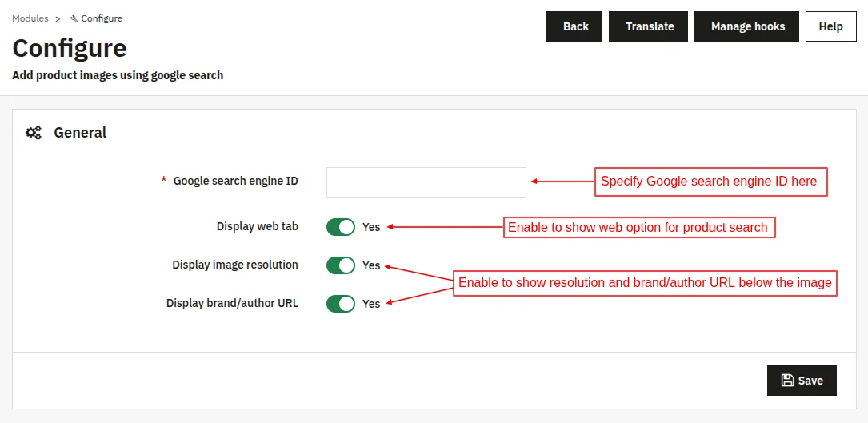This screenshot has width=868, height=423.
Task: Click the wrench icon in the breadcrumb
Action: click(74, 19)
